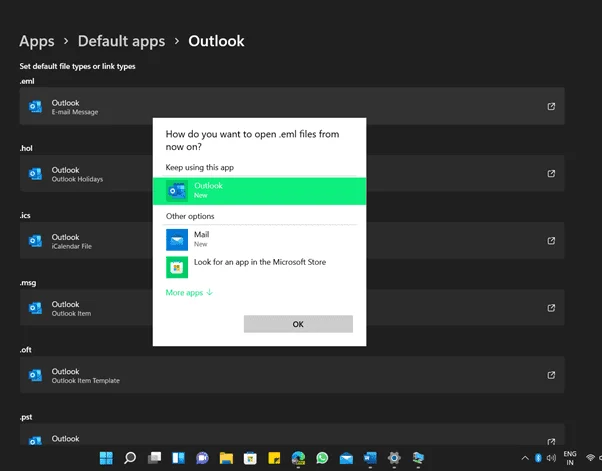Go back to Apps in breadcrumb

[x=37, y=41]
